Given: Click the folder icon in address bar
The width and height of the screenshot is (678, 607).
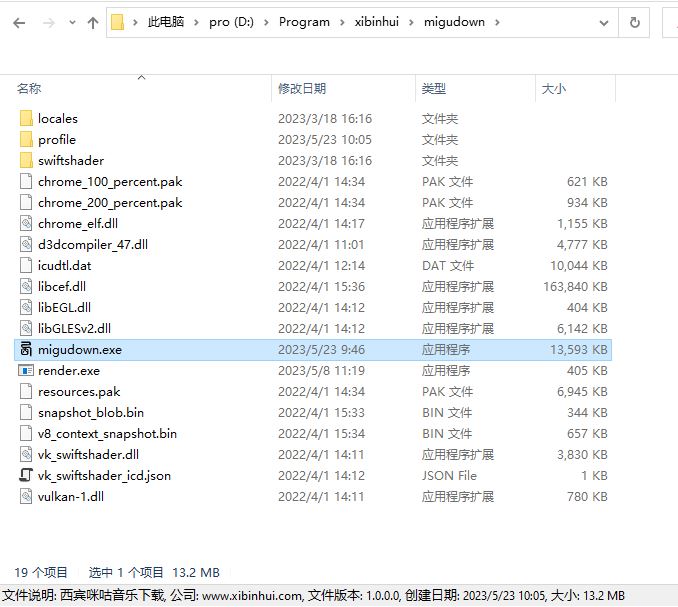Looking at the screenshot, I should 117,22.
